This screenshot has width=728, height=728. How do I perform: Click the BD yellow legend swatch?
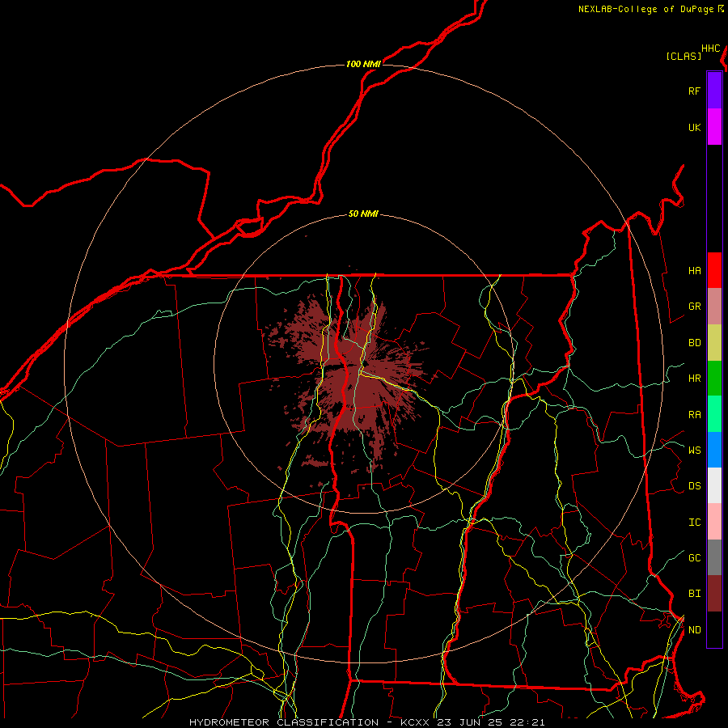714,343
